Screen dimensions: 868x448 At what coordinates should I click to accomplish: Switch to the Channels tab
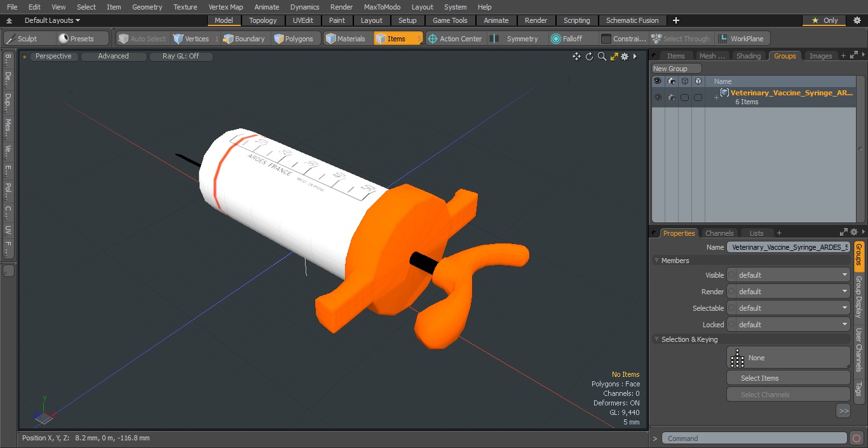pyautogui.click(x=719, y=233)
